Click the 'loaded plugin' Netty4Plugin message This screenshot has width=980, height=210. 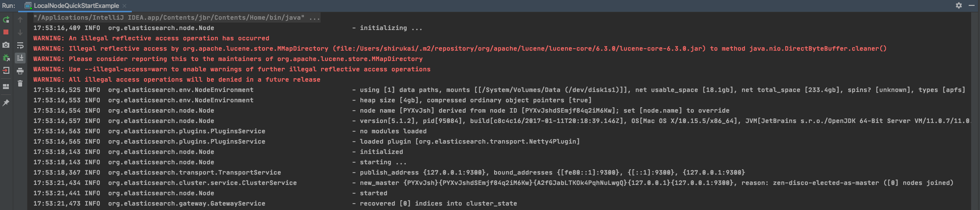470,142
